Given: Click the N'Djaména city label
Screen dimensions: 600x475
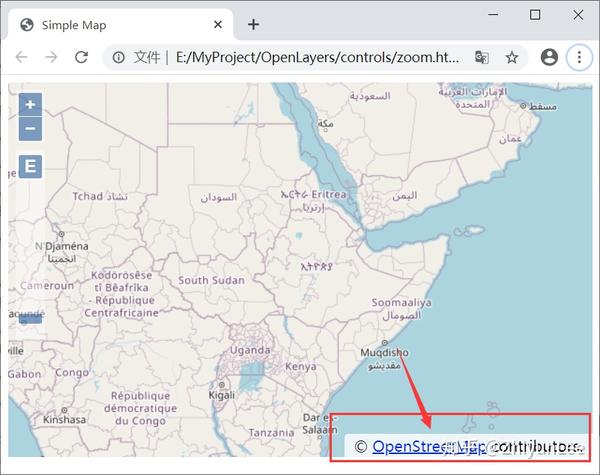Looking at the screenshot, I should coord(62,246).
